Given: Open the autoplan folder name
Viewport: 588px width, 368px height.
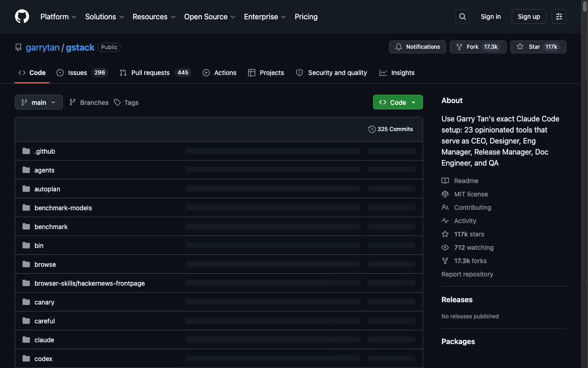Looking at the screenshot, I should point(47,189).
